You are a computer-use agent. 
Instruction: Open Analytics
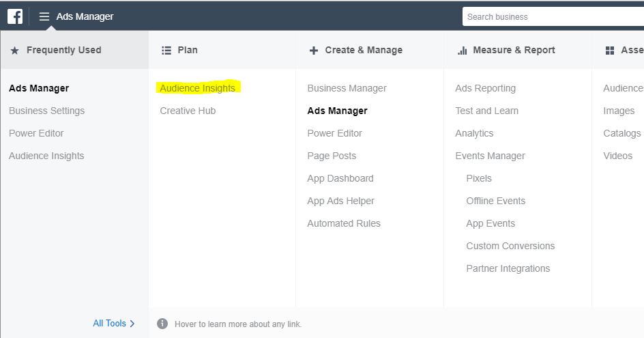474,133
